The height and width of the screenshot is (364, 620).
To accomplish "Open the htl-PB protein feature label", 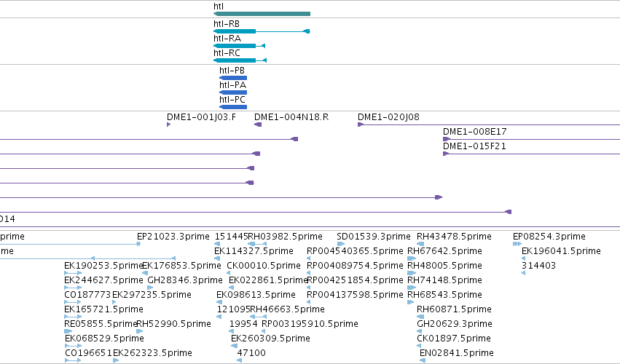I will [x=232, y=71].
